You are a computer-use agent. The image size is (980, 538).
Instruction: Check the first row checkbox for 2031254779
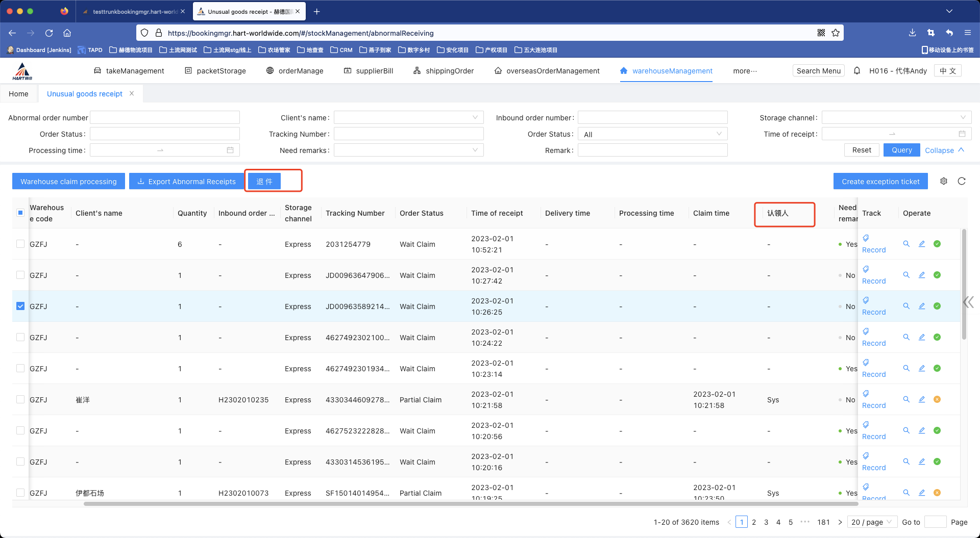click(20, 244)
